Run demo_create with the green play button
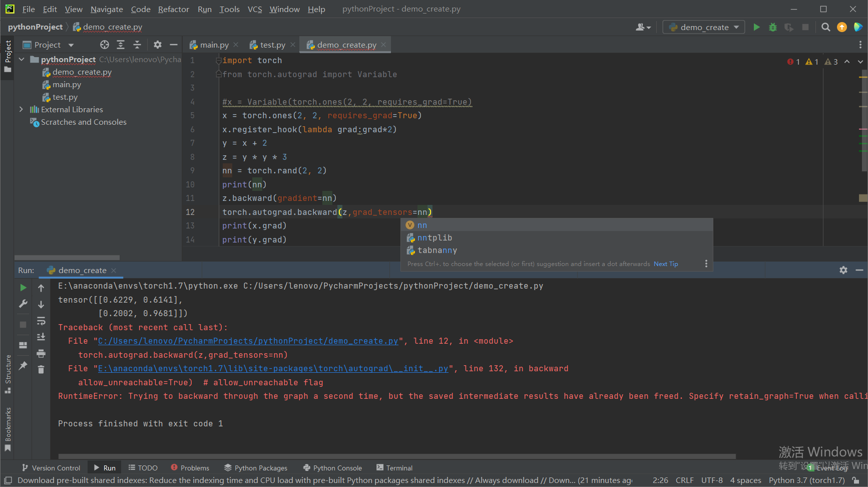Screen dimensions: 868x487 click(756, 27)
